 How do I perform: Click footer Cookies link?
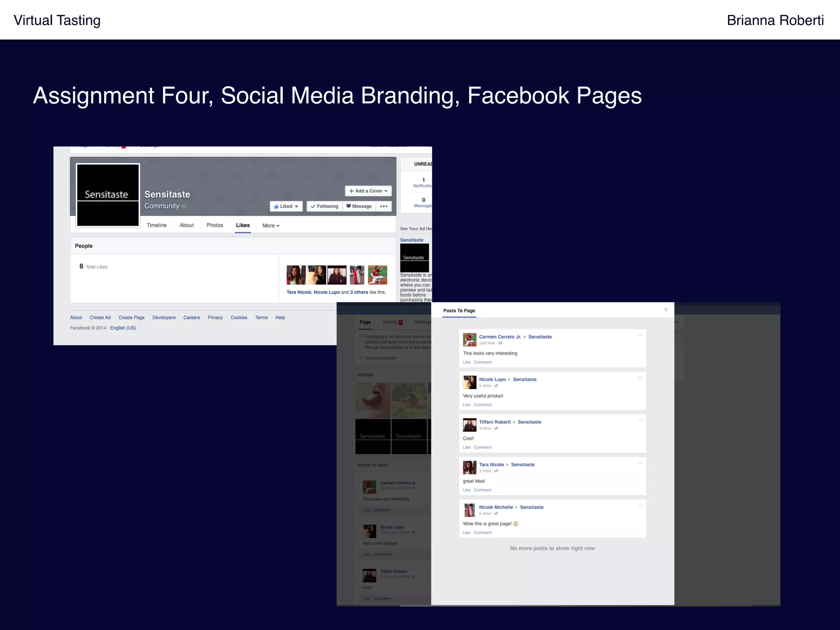pyautogui.click(x=239, y=317)
